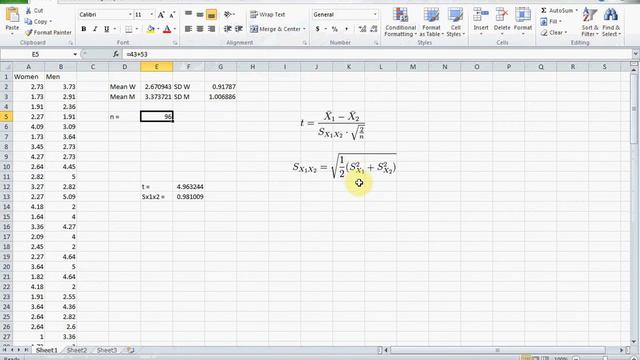Open the Fill Color dropdown arrow

pyautogui.click(x=158, y=29)
